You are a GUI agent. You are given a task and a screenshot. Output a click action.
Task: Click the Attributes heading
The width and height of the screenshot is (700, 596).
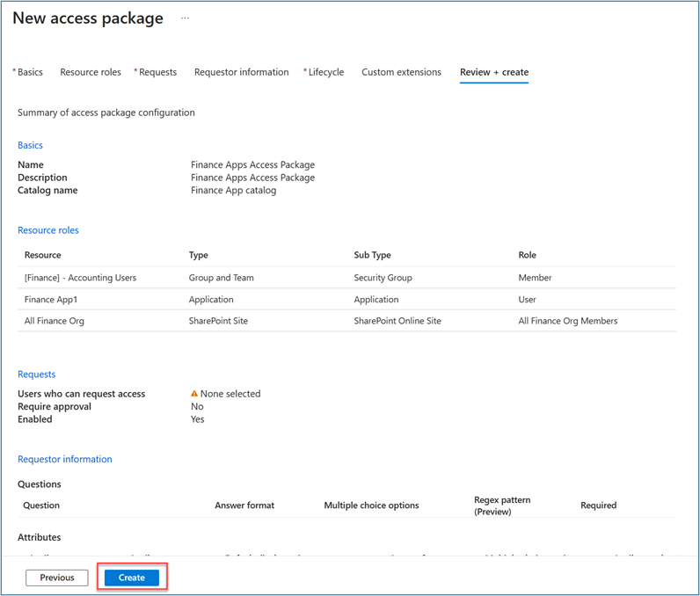40,537
